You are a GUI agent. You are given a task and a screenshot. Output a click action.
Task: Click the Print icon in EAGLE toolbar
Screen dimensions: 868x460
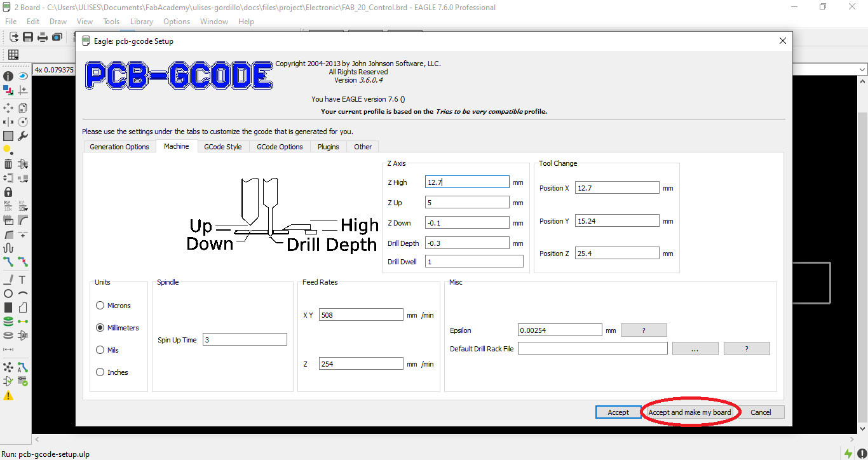(43, 37)
